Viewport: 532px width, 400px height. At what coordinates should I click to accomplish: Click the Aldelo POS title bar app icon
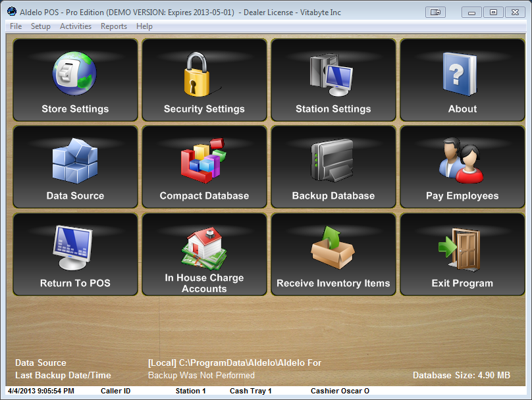11,12
